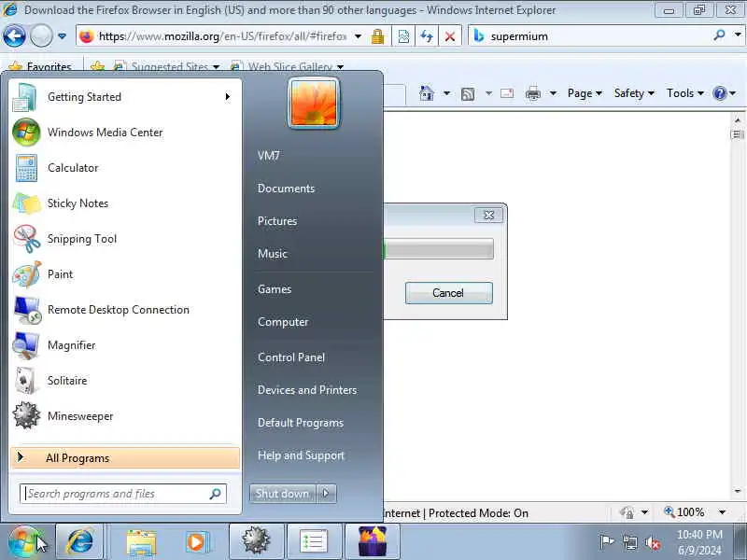Open Music library
This screenshot has width=747, height=560.
coord(272,253)
